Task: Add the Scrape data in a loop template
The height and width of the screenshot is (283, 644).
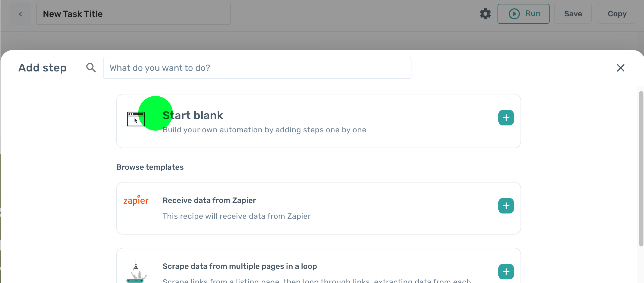Action: [x=506, y=272]
